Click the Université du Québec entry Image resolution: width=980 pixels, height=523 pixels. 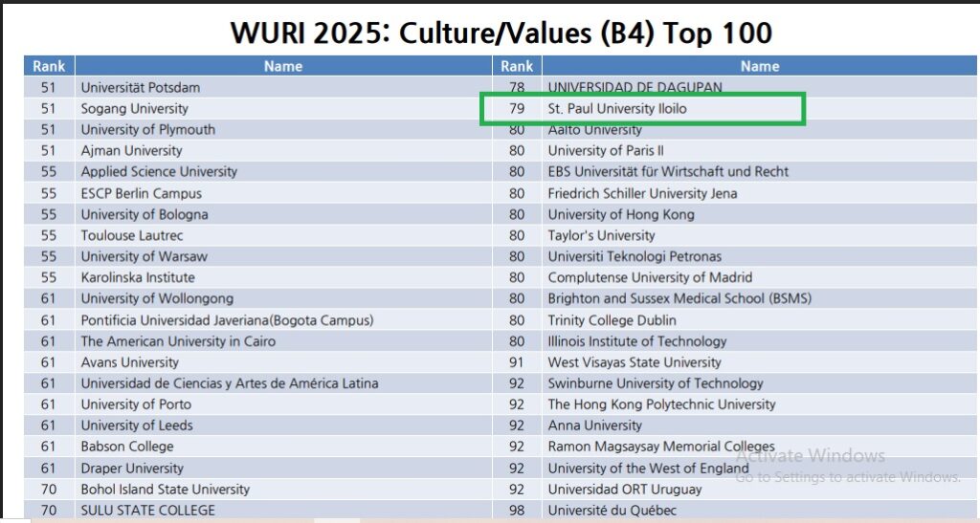pos(612,510)
